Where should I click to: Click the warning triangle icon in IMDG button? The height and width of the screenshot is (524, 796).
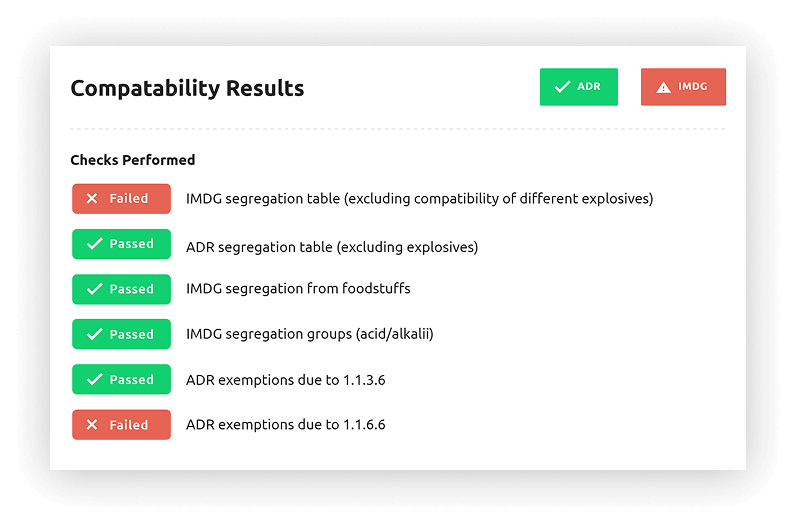(x=663, y=87)
